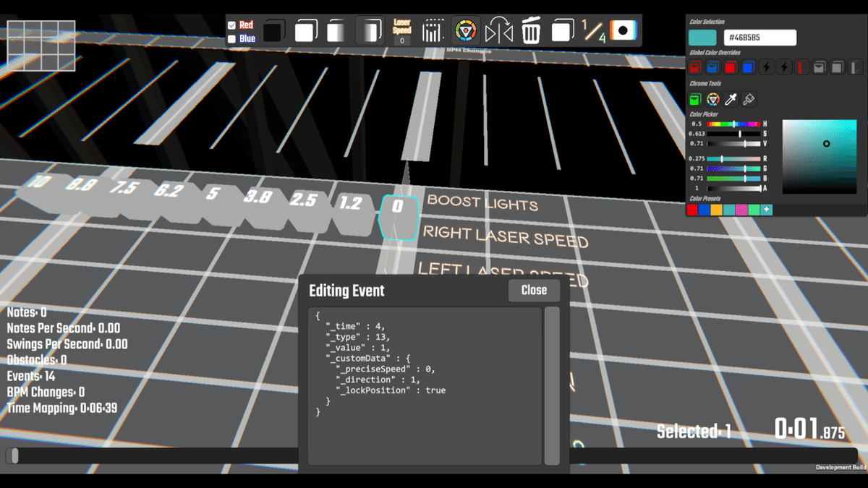Choose the orange color preset
Screen dimensions: 868x488
pos(717,210)
